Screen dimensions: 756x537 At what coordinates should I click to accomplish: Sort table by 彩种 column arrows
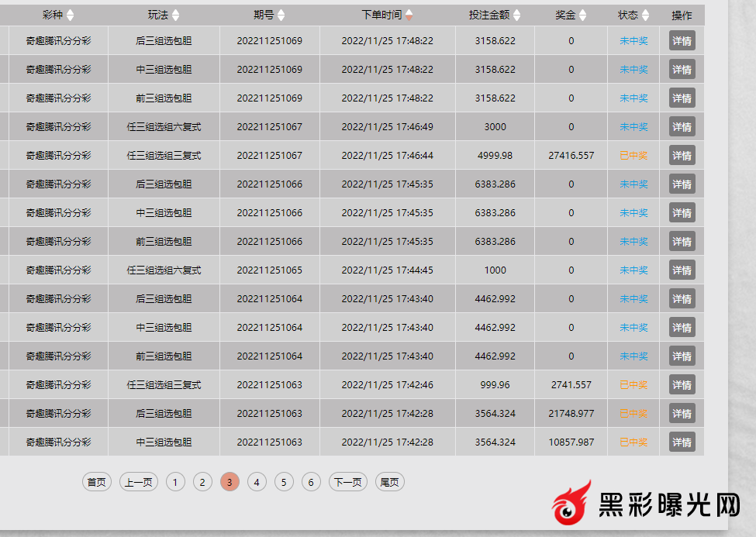coord(71,15)
